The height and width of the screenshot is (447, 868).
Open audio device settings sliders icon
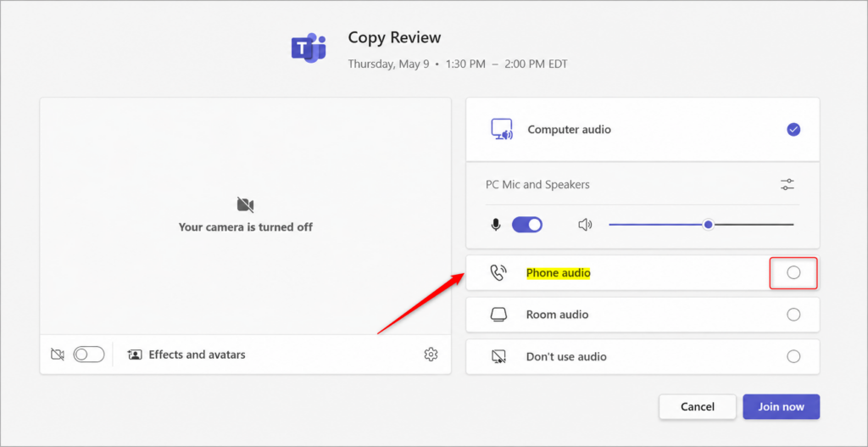click(x=787, y=184)
